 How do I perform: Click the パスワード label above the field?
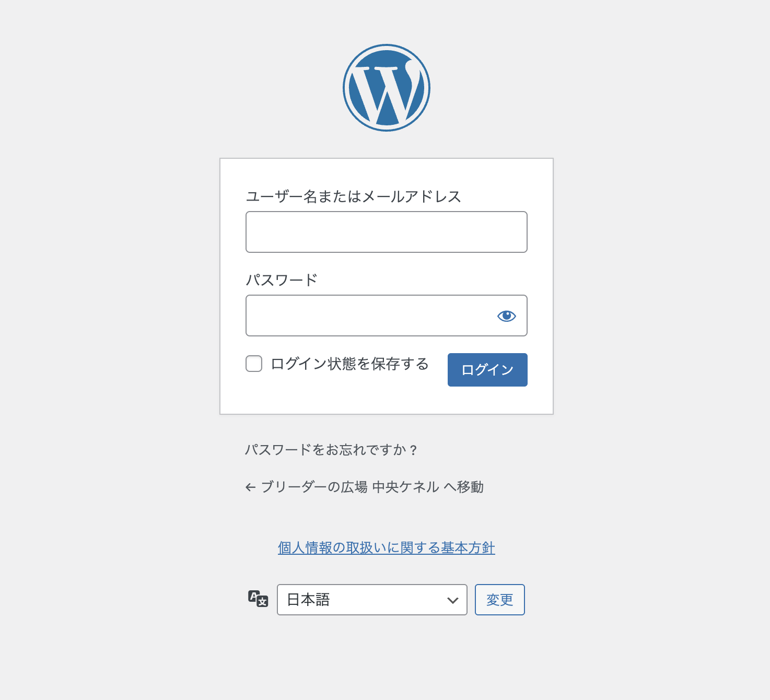[x=282, y=280]
